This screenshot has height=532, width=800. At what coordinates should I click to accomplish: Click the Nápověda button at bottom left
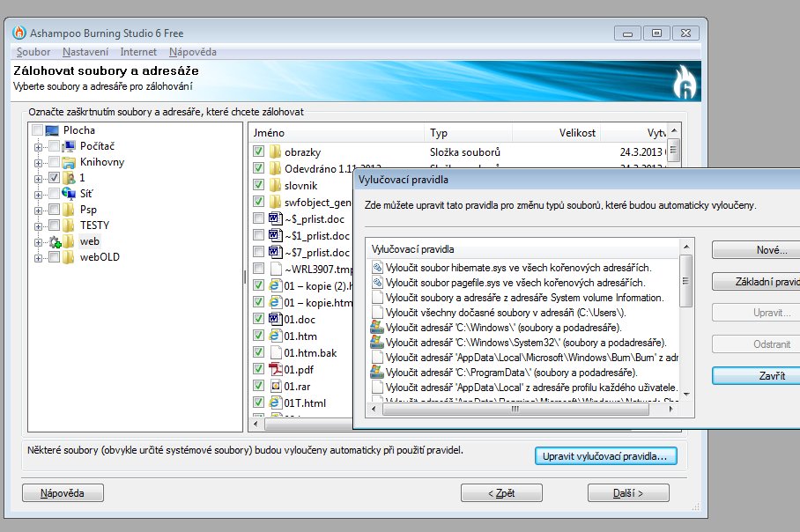63,493
